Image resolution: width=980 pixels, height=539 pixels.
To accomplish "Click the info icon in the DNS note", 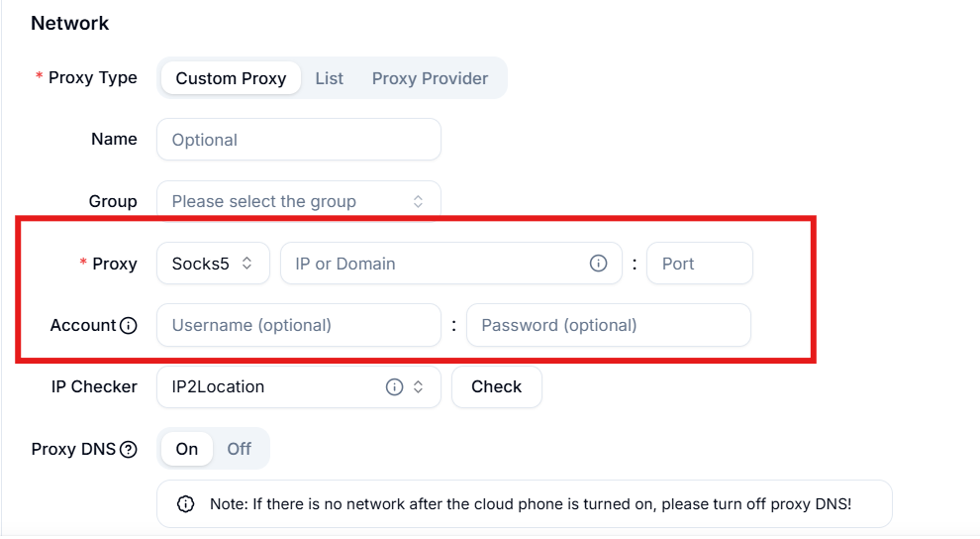I will click(186, 504).
